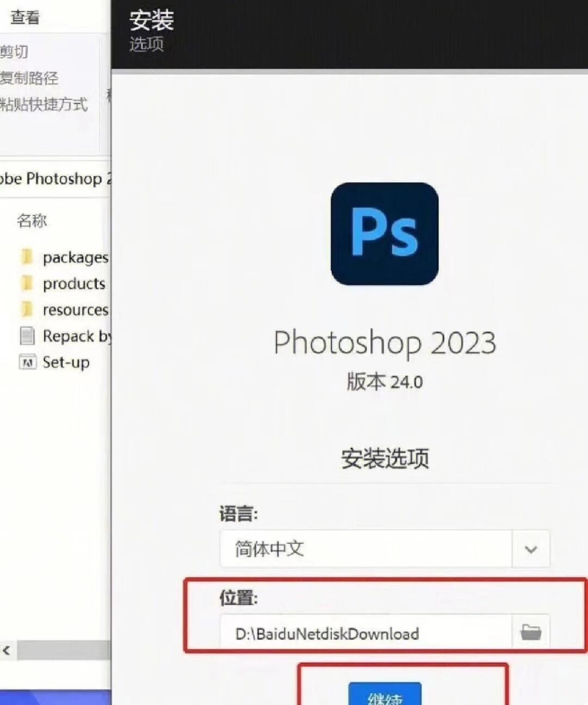Click the 名称 column header
This screenshot has height=705, width=588.
(x=31, y=220)
